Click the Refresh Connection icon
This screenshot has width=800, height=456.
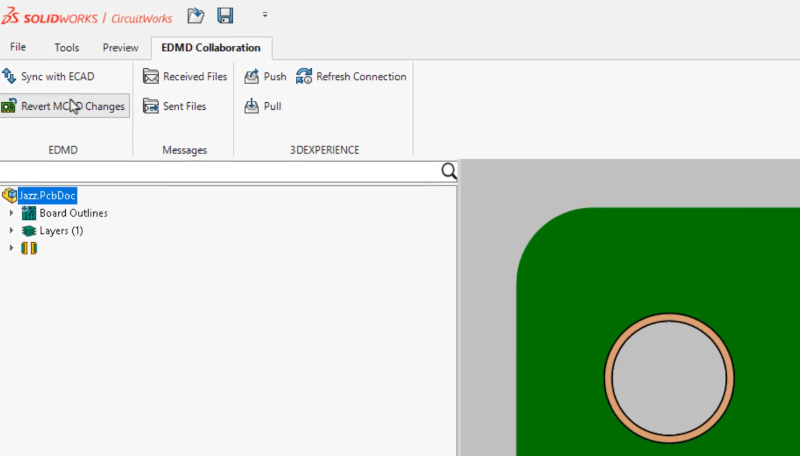pyautogui.click(x=305, y=77)
